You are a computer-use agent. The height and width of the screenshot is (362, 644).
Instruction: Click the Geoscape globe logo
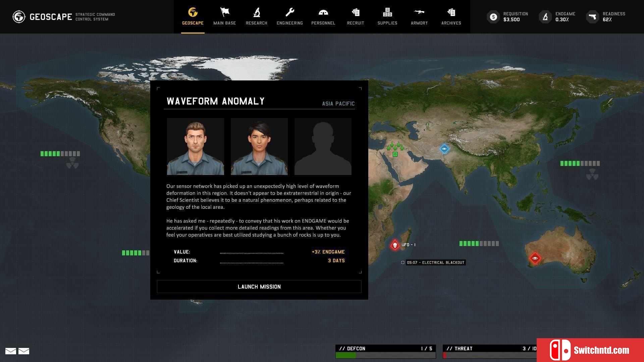pyautogui.click(x=19, y=17)
